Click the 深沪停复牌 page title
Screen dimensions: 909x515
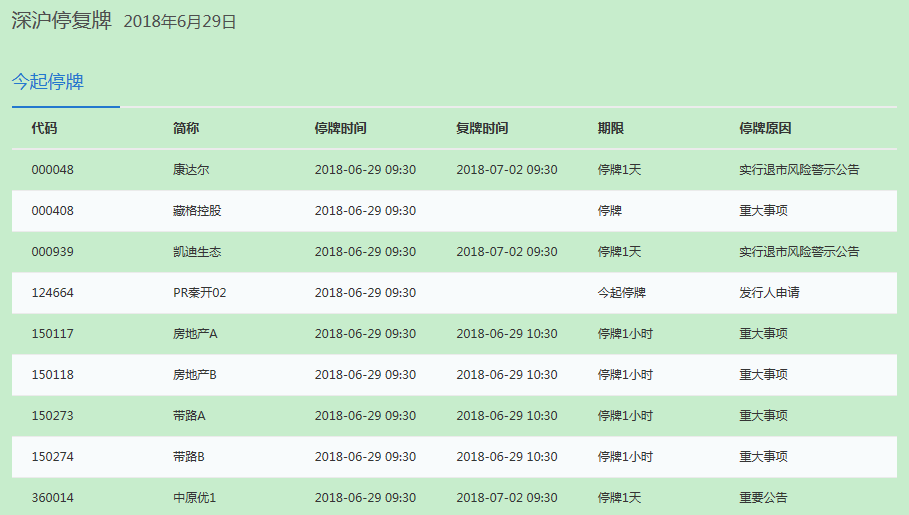(61, 21)
